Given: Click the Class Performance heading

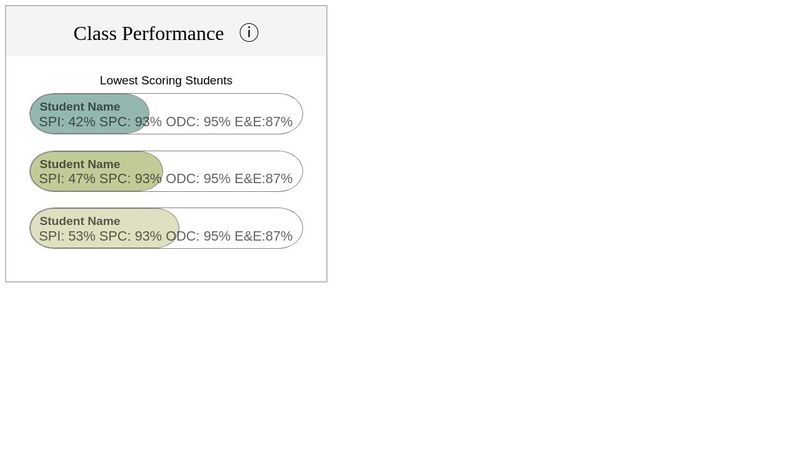Looking at the screenshot, I should [148, 33].
